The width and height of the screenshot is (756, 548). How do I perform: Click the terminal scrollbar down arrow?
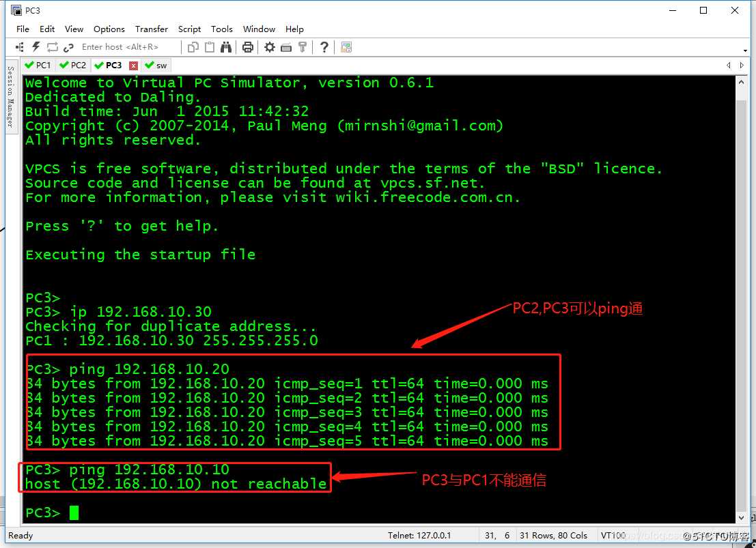click(742, 518)
